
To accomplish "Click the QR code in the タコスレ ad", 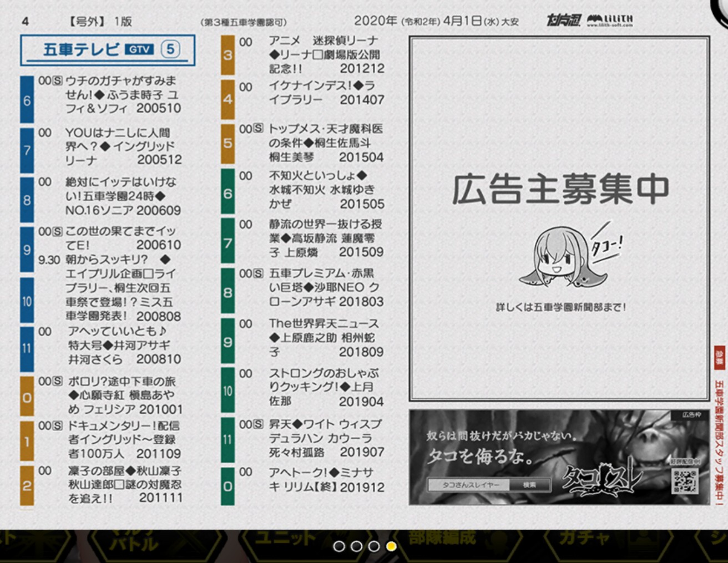I will 685,480.
